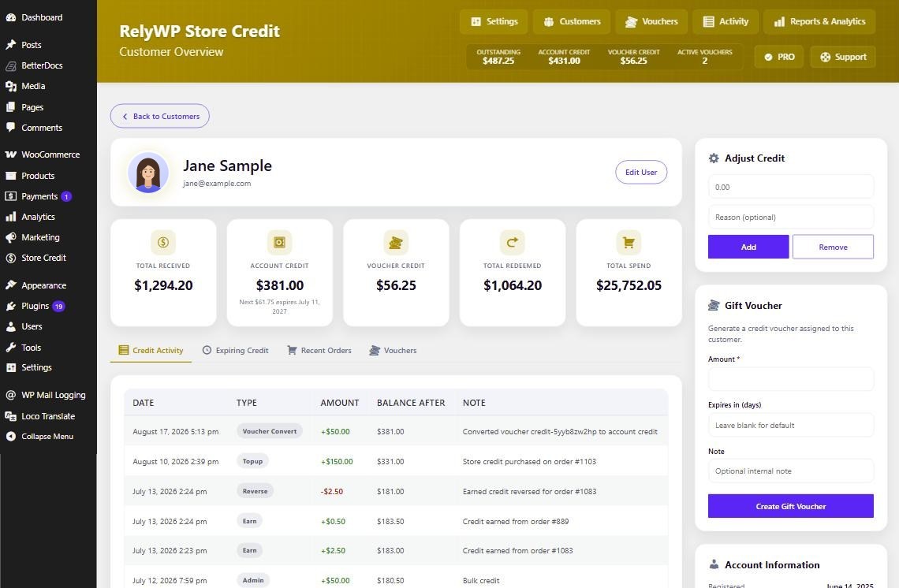Click the Voucher Credit card icon

click(x=396, y=243)
